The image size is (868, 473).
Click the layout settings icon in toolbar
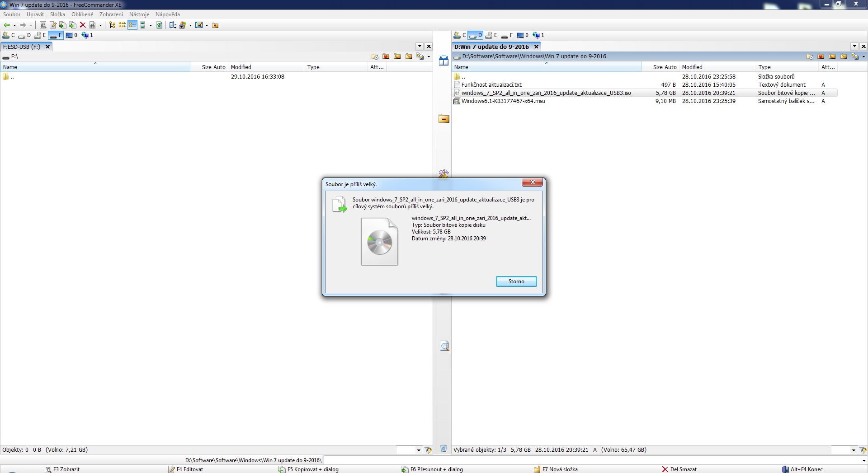[199, 25]
